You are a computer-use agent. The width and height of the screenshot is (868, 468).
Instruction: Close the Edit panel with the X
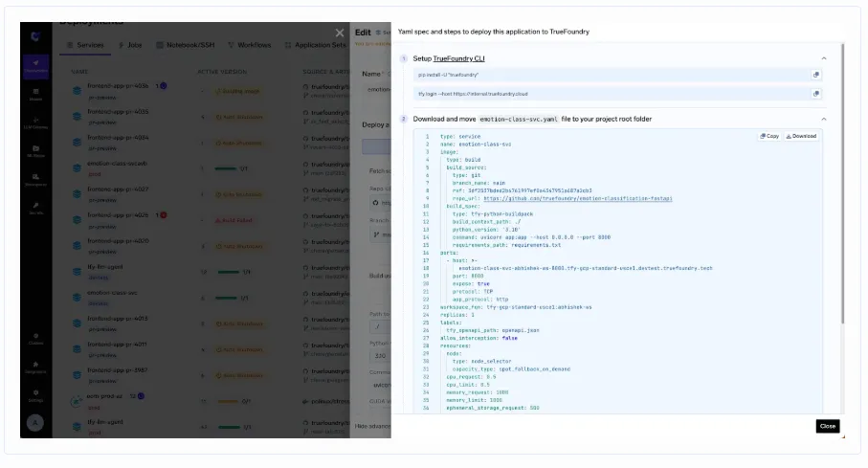click(x=340, y=33)
